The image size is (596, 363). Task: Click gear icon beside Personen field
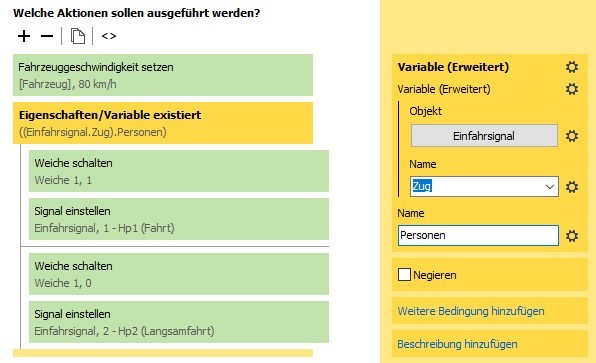(572, 236)
